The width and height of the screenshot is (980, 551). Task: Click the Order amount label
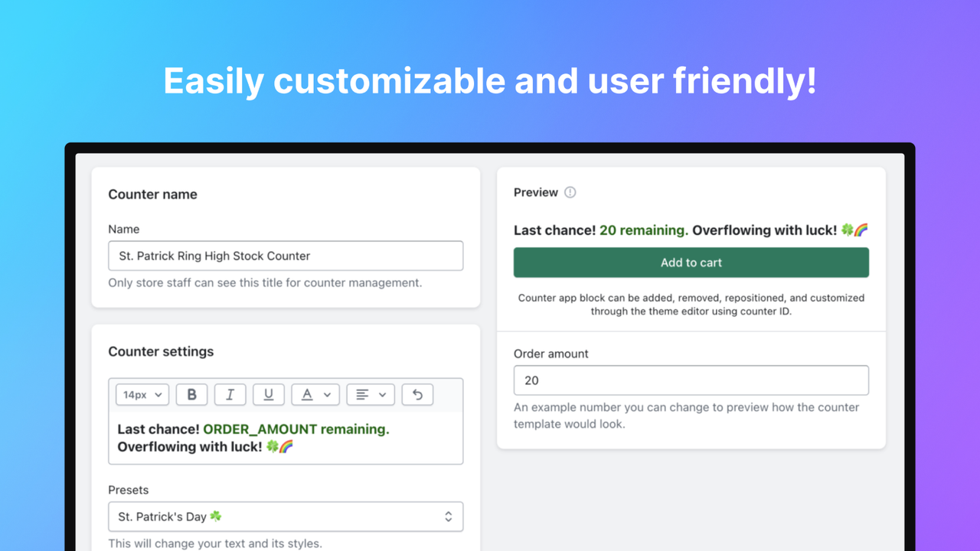tap(551, 354)
